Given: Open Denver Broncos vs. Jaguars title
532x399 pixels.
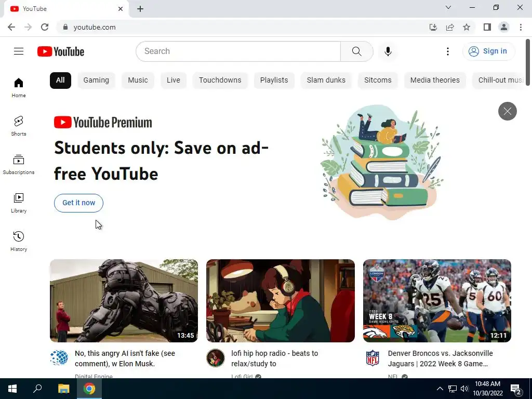Looking at the screenshot, I should coord(441,358).
